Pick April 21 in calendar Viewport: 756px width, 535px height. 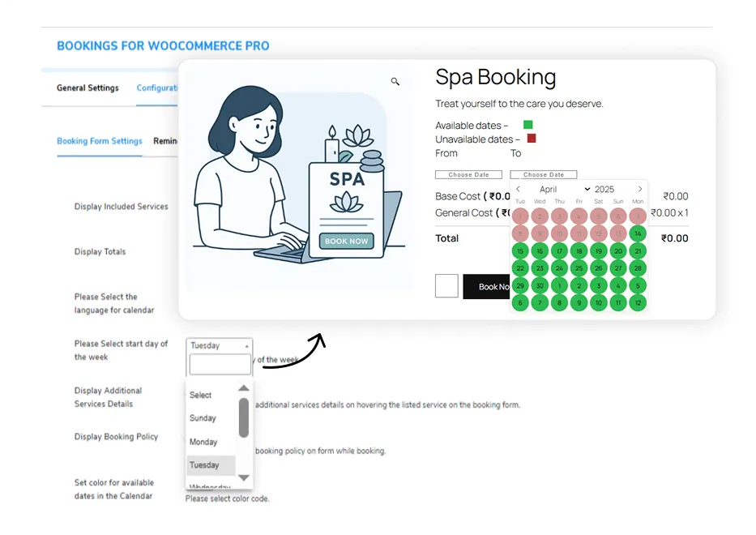638,250
